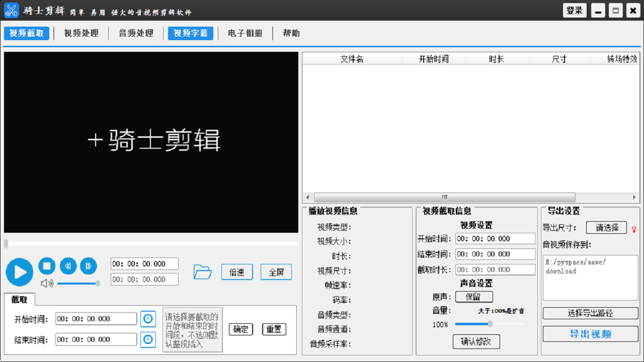Click the stop playback icon
Viewport: 644px width, 362px height.
point(47,266)
